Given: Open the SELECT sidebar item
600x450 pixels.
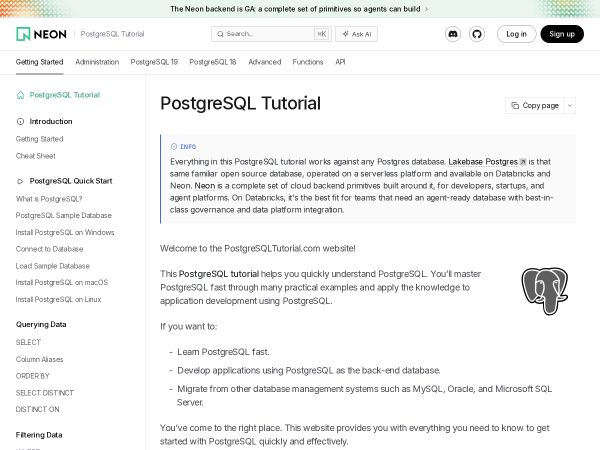Looking at the screenshot, I should click(28, 342).
